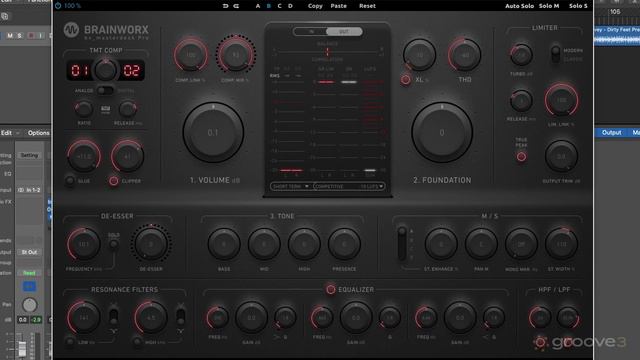This screenshot has height=360, width=640.
Task: Click the Logic track stack icon at top-left
Action: pos(4,16)
